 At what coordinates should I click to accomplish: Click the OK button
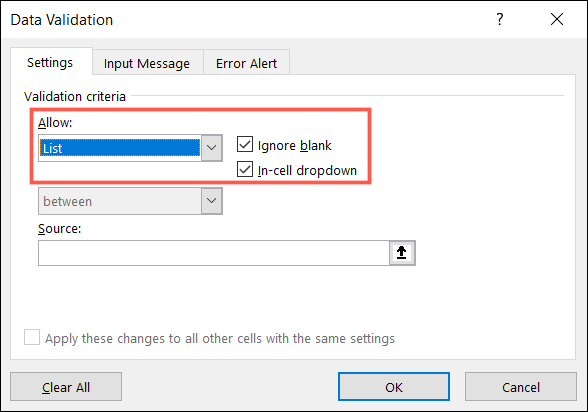394,387
